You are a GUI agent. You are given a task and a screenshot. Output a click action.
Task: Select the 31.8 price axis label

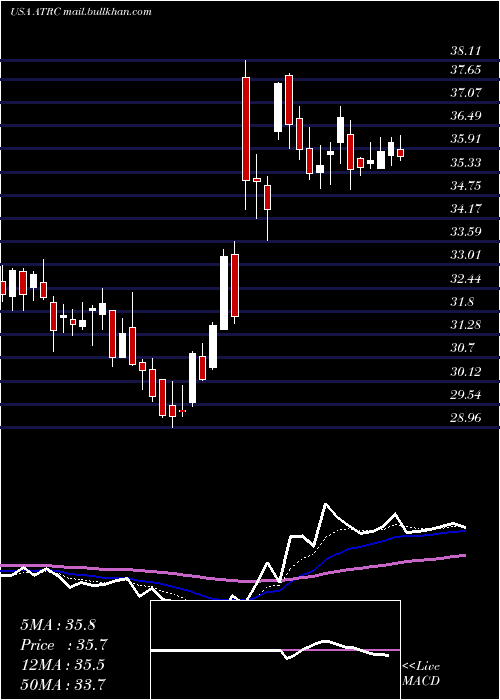[x=462, y=302]
